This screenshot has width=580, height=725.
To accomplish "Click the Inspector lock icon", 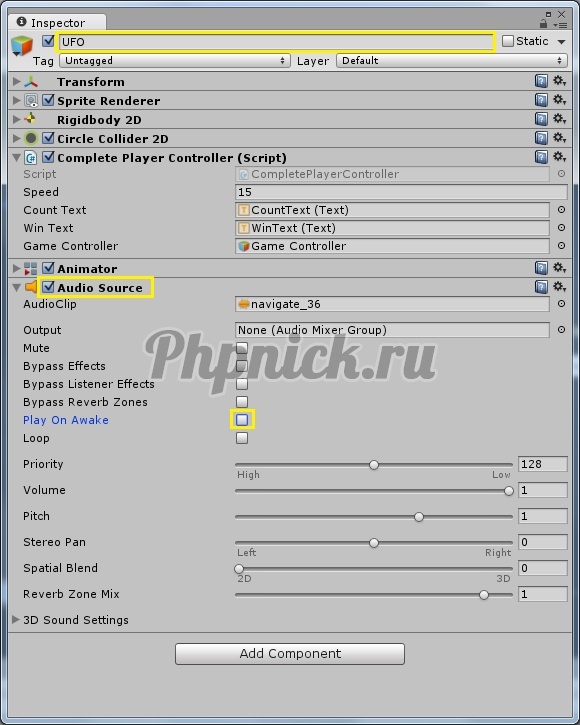I will [543, 23].
